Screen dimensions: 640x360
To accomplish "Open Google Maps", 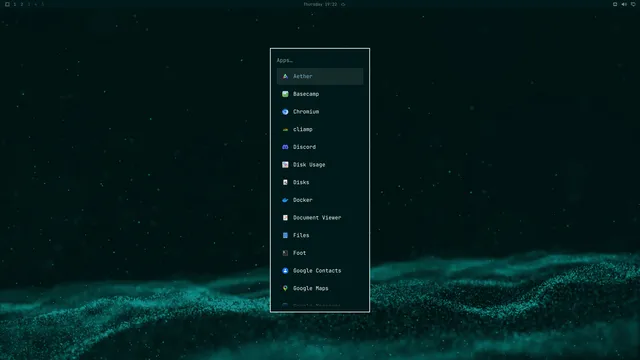I will coord(320,288).
